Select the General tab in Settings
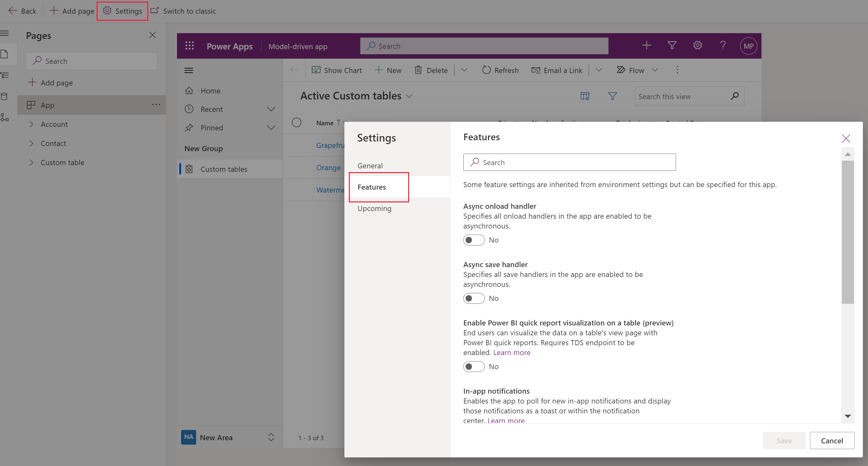The height and width of the screenshot is (466, 868). point(370,165)
